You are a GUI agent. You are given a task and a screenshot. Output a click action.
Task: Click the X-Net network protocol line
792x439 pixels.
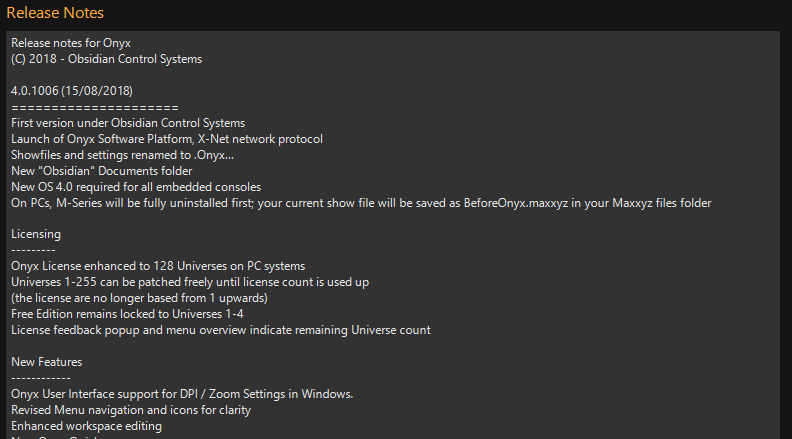click(x=167, y=139)
